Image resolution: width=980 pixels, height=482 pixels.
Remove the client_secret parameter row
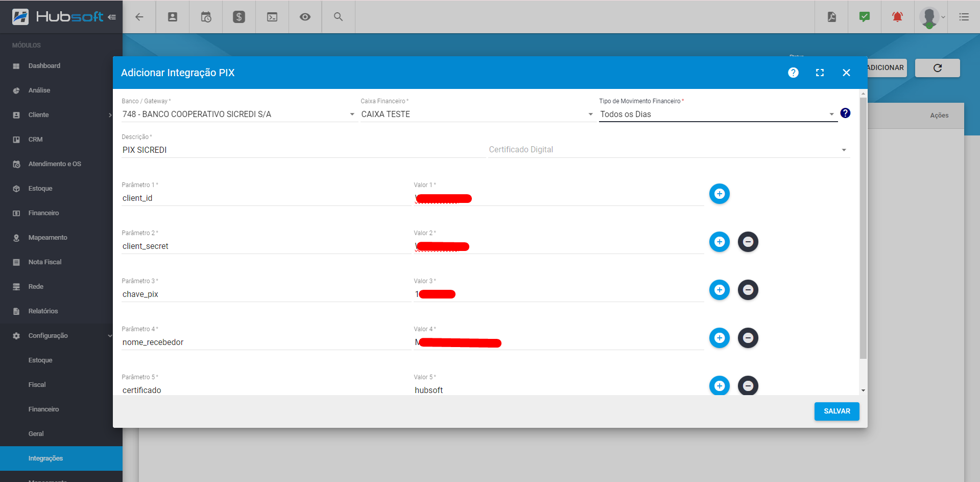(748, 242)
